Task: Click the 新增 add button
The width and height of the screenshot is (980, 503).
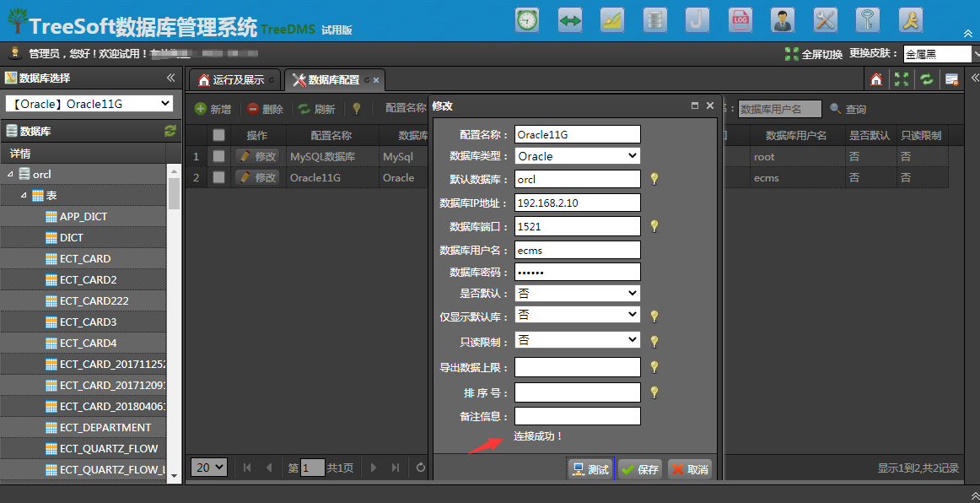Action: pos(213,109)
